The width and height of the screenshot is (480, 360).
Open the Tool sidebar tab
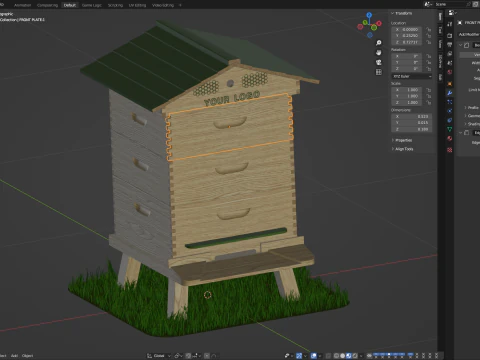[x=440, y=30]
